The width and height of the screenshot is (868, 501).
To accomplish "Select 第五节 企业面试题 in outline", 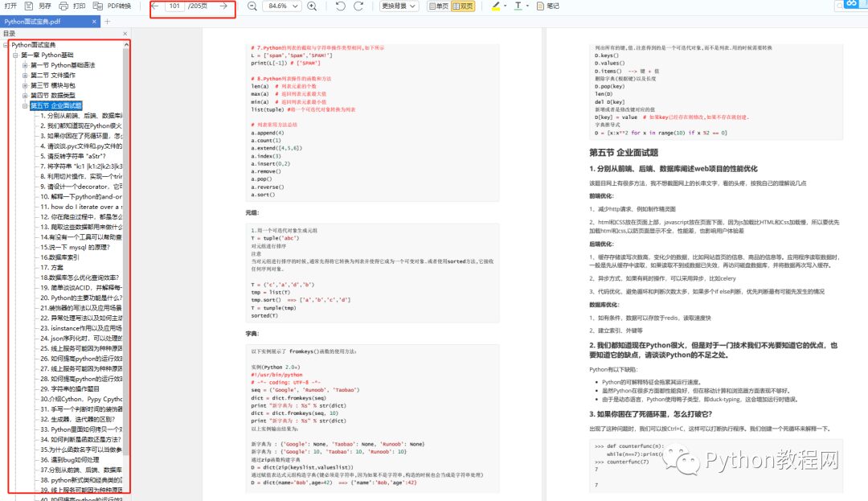I will (56, 105).
